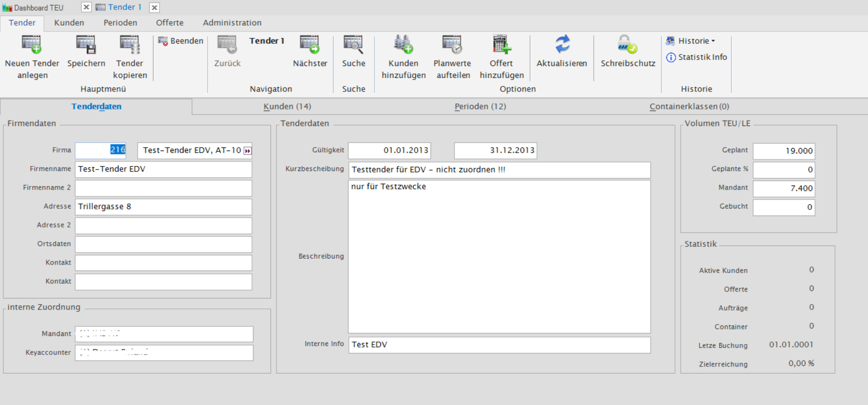Close the Dashboard TEU tab
The width and height of the screenshot is (868, 405).
(86, 7)
